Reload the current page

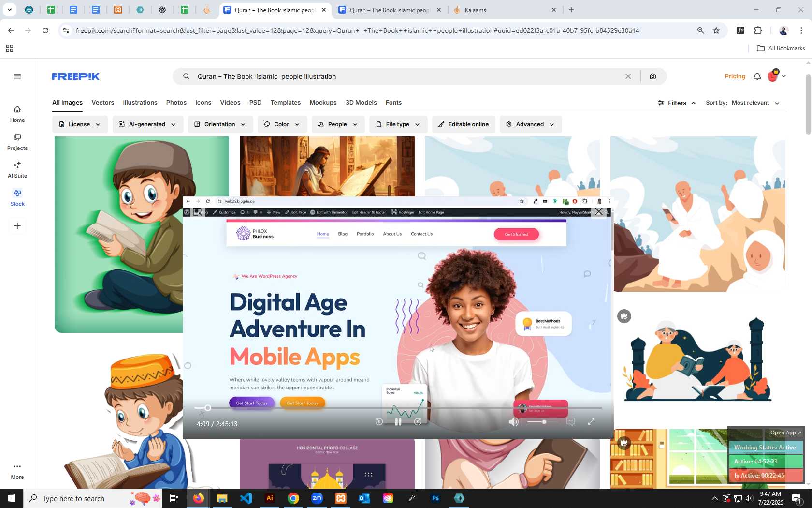[45, 30]
